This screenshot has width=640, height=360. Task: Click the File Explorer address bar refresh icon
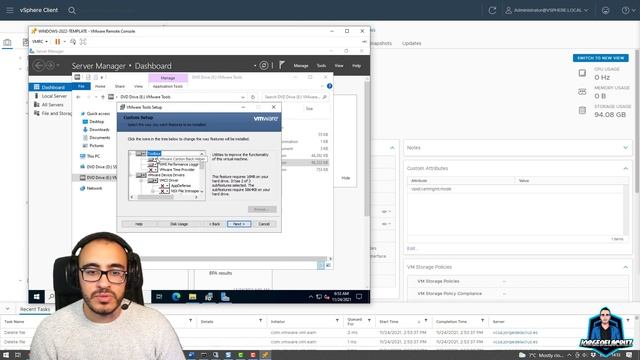(x=253, y=97)
